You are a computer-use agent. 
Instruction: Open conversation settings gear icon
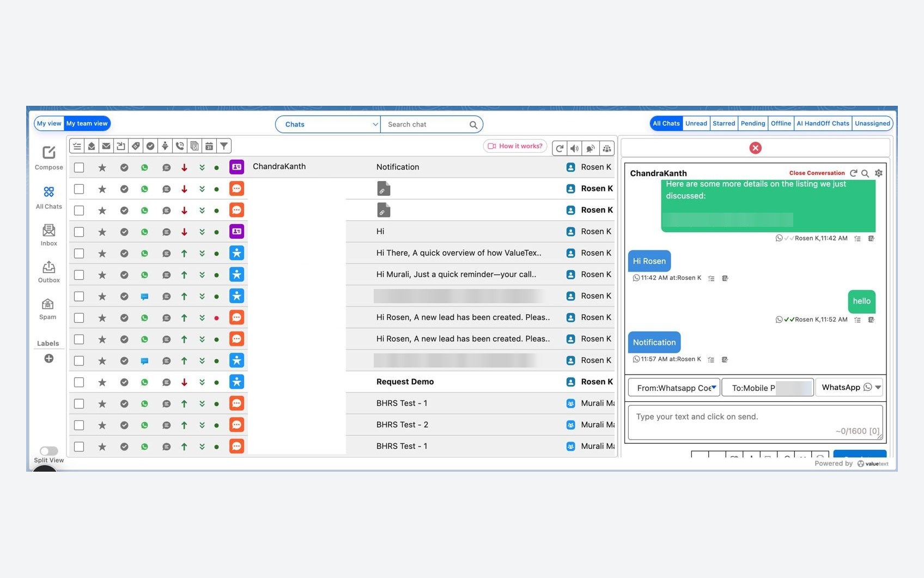coord(879,173)
